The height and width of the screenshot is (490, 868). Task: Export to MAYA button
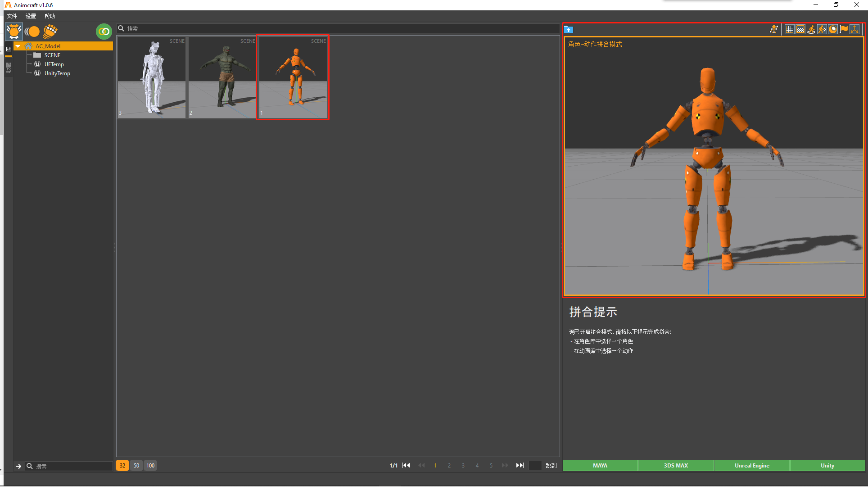(600, 466)
